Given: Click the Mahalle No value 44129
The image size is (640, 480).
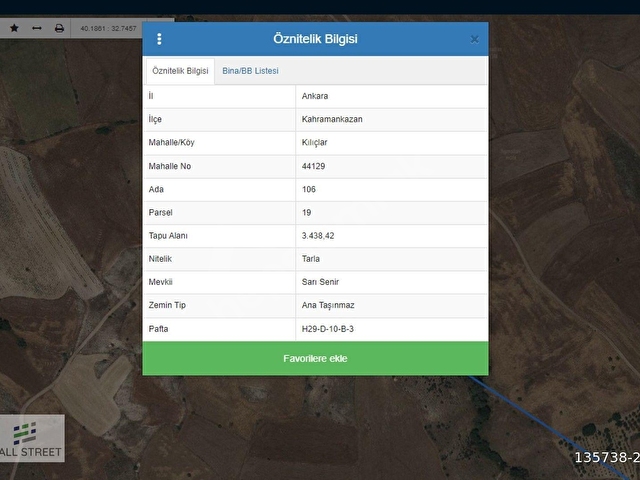Looking at the screenshot, I should [x=313, y=166].
